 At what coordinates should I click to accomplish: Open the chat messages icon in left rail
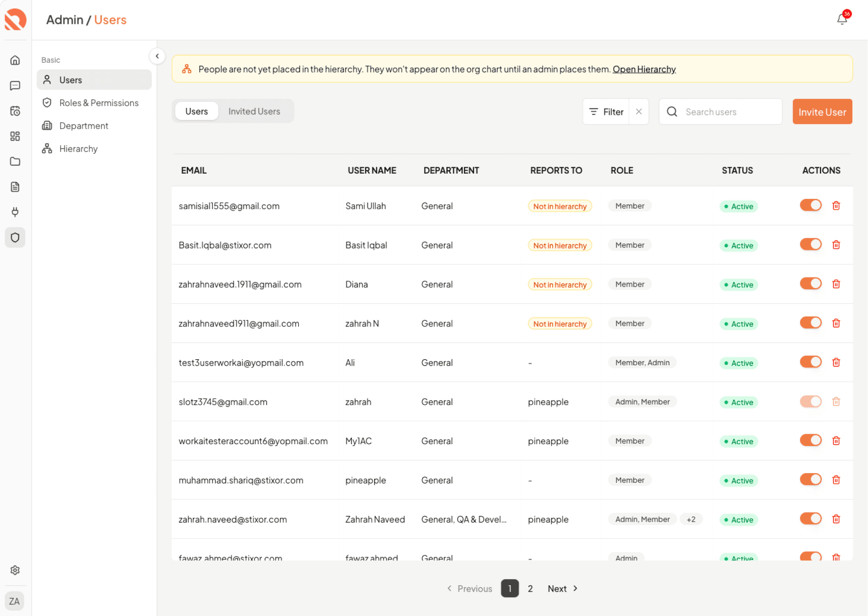click(x=15, y=85)
